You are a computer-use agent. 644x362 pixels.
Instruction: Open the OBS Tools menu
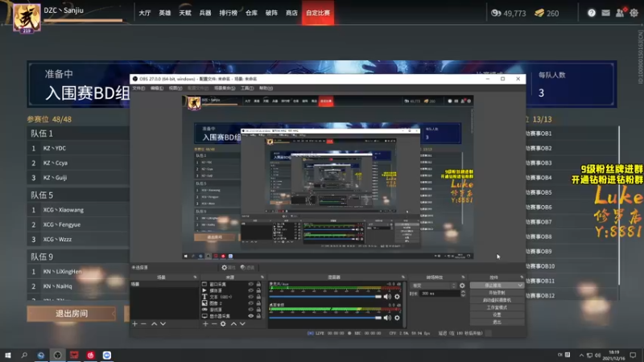point(247,88)
